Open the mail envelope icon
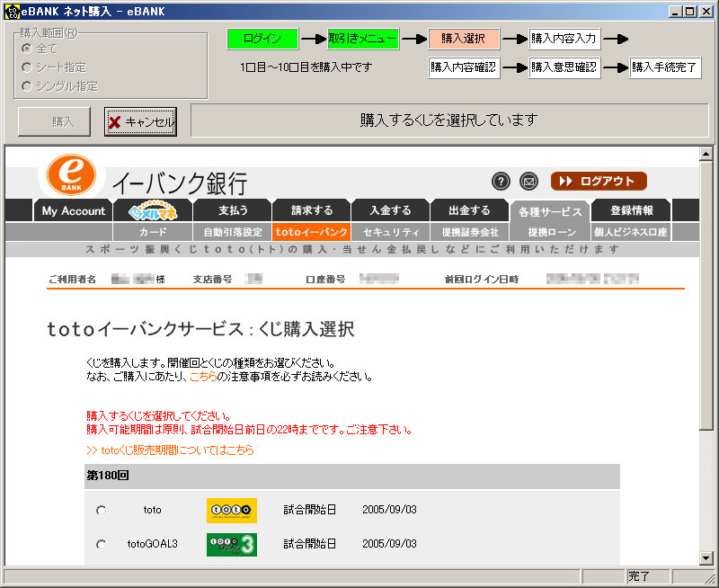719x588 pixels. (x=528, y=182)
